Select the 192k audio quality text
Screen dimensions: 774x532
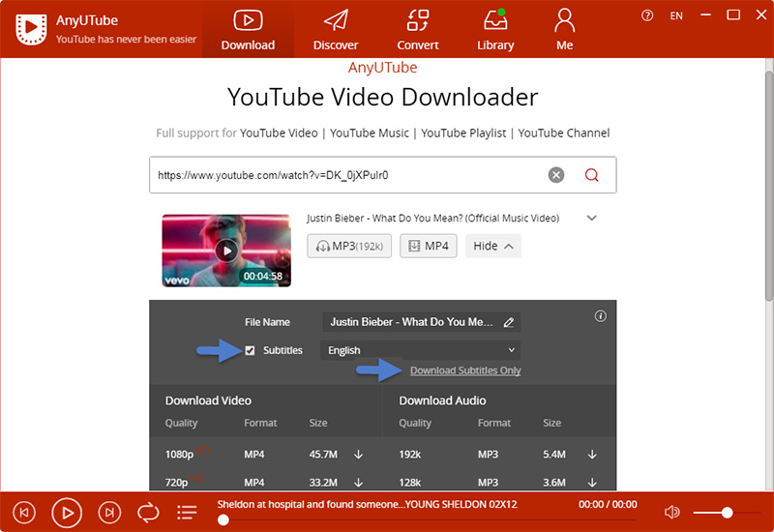point(409,455)
